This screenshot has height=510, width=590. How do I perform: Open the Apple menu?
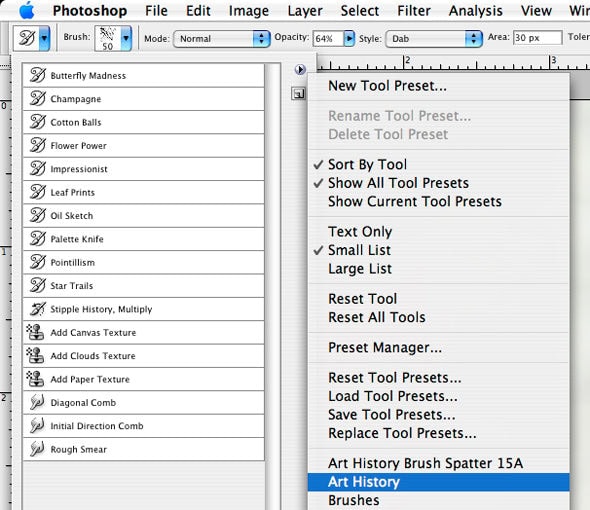click(x=27, y=11)
